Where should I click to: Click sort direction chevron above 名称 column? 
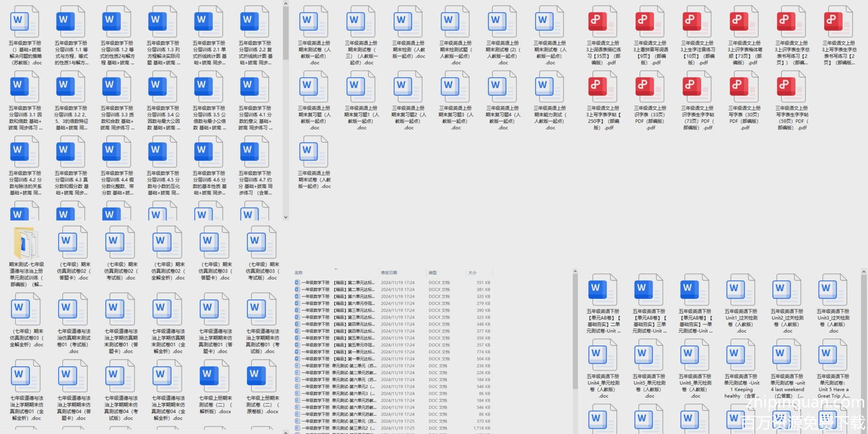click(x=335, y=269)
